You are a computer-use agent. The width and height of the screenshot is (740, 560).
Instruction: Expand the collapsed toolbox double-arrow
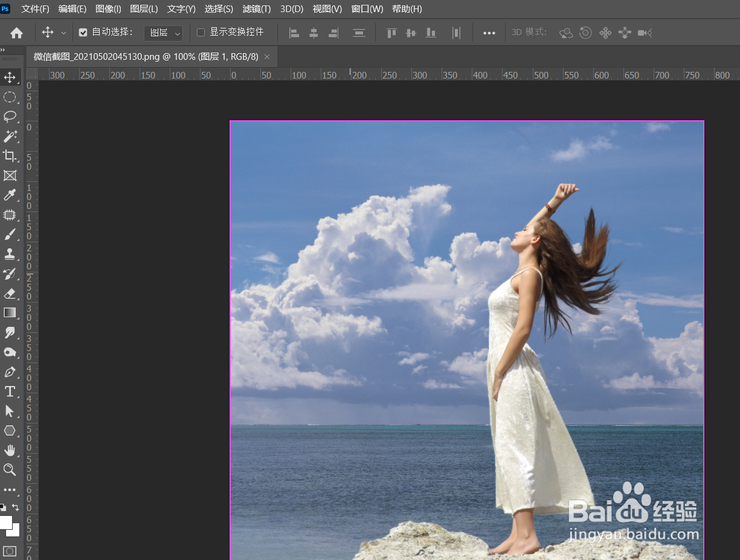pyautogui.click(x=2, y=50)
